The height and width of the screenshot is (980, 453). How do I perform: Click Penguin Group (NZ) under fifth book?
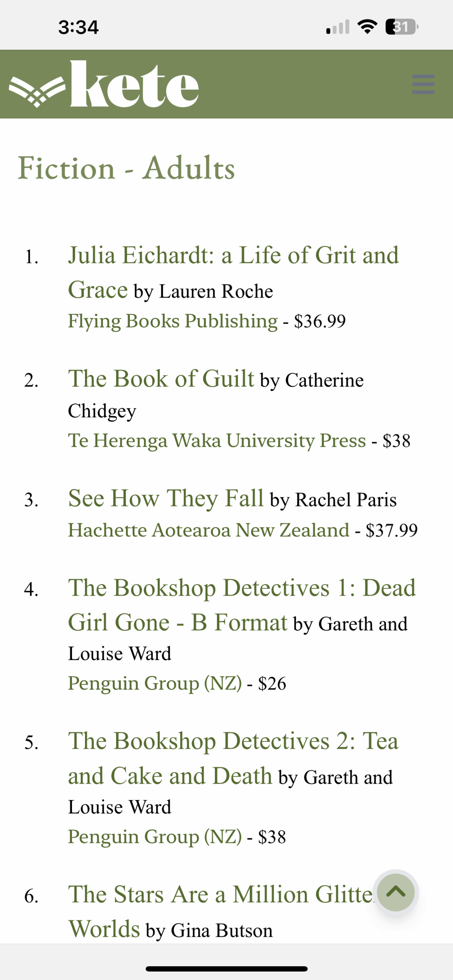(x=155, y=836)
